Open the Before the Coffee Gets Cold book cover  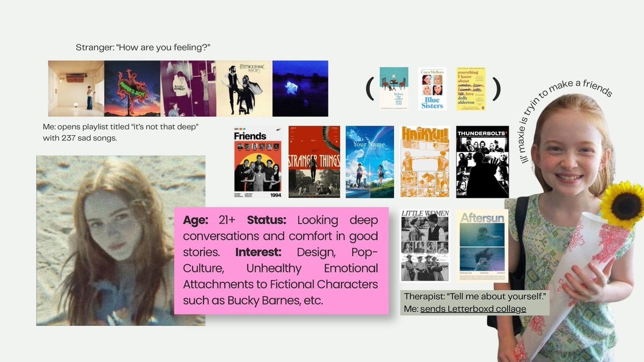(x=394, y=88)
